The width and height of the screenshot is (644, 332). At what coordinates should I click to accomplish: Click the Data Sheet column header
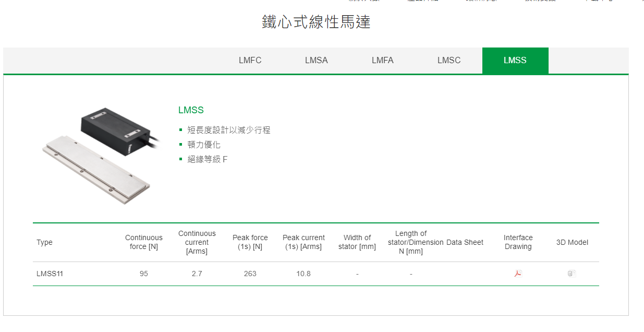(465, 242)
